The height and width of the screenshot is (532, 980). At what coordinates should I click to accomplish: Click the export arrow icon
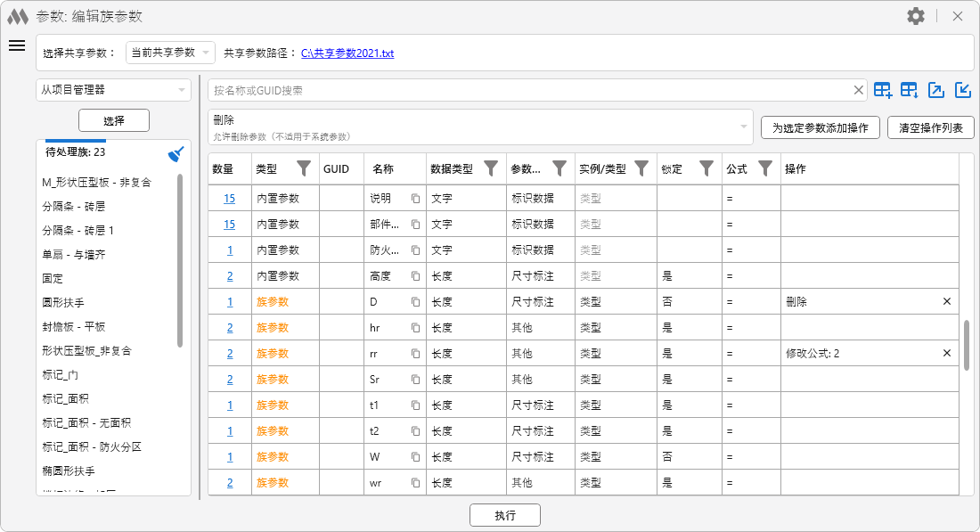935,90
